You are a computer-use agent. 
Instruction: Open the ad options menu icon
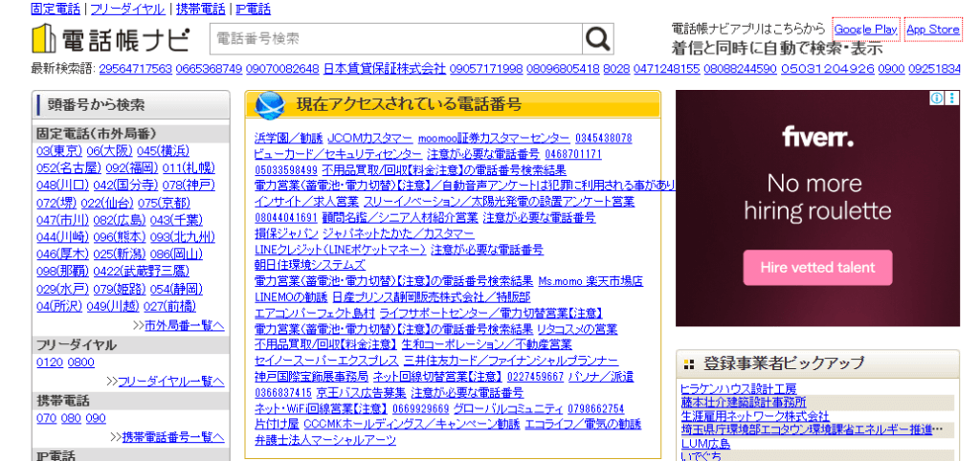[x=951, y=99]
